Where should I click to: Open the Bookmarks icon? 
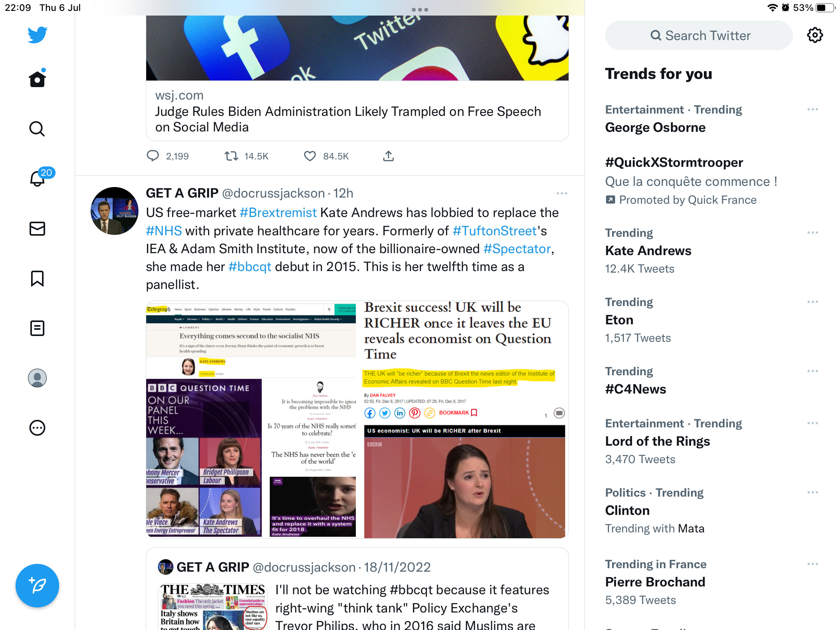coord(37,278)
